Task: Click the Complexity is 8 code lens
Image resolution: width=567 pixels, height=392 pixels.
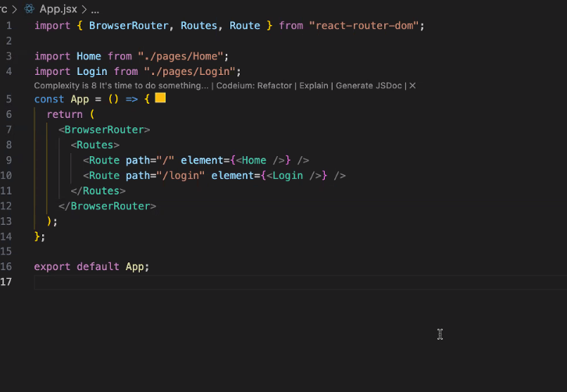Action: (121, 86)
